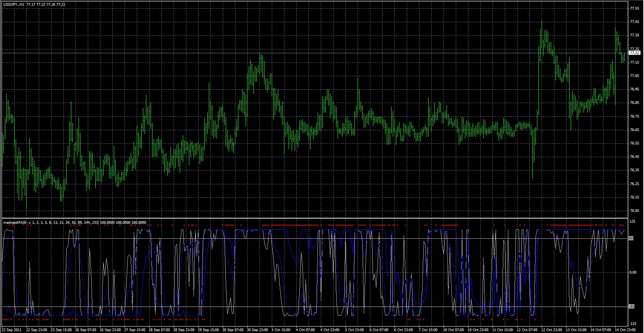Click the current price tag 77.22
The width and height of the screenshot is (644, 333).
pyautogui.click(x=634, y=53)
